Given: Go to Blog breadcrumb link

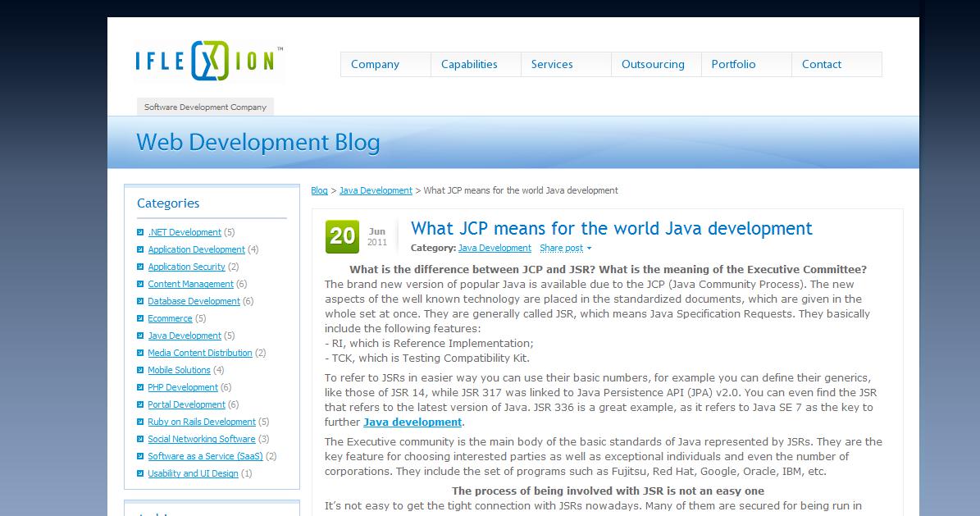Looking at the screenshot, I should pyautogui.click(x=319, y=190).
